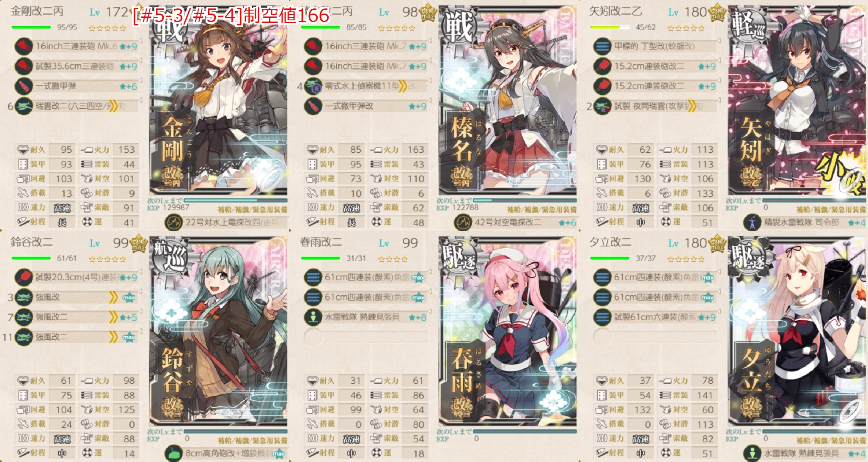Click Suzuya's first 強風改 proficiency chevron
This screenshot has height=462, width=868.
point(113,297)
